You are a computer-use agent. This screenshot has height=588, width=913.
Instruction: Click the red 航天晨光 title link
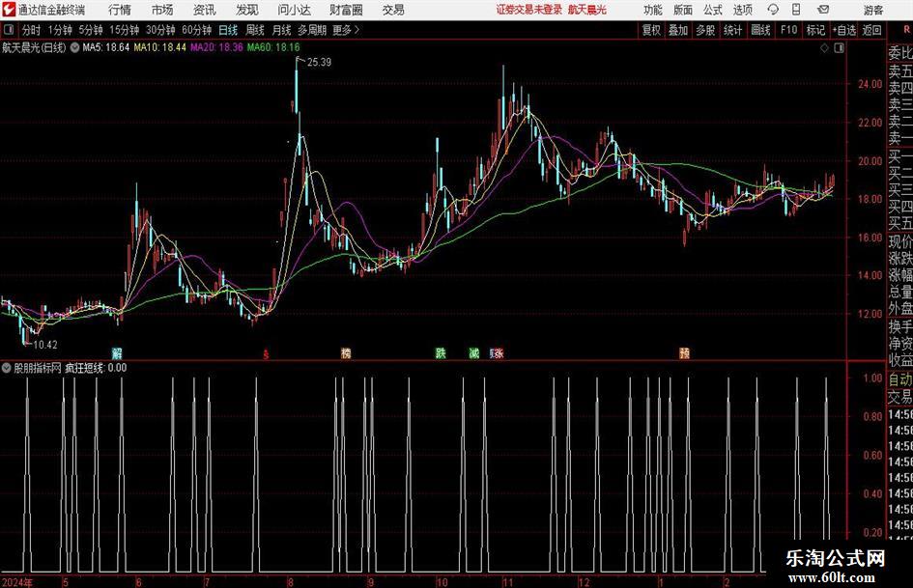click(587, 10)
